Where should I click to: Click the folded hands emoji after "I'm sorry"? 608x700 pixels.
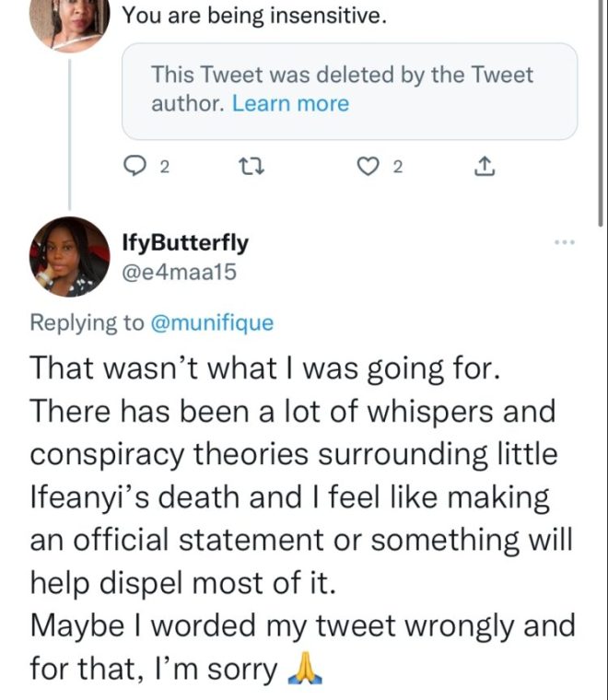pyautogui.click(x=305, y=671)
